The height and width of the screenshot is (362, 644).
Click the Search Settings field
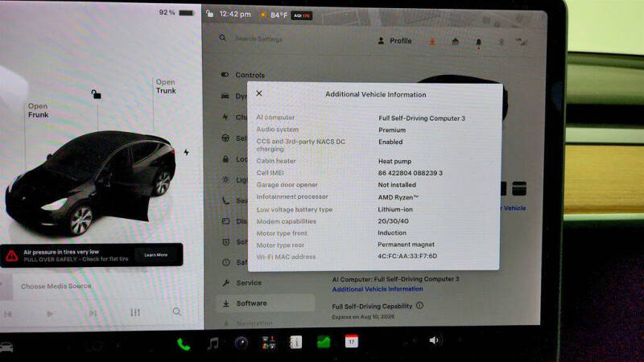(x=258, y=39)
